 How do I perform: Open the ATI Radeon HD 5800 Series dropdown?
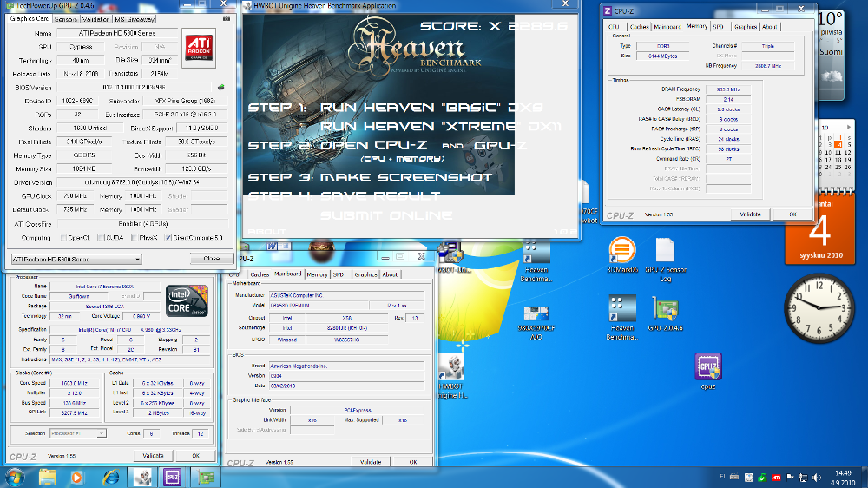tap(76, 260)
